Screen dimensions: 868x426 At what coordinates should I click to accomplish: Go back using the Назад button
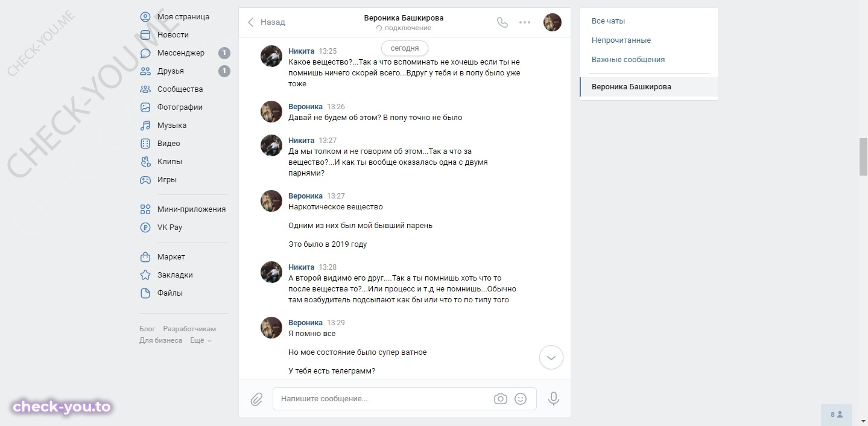266,22
